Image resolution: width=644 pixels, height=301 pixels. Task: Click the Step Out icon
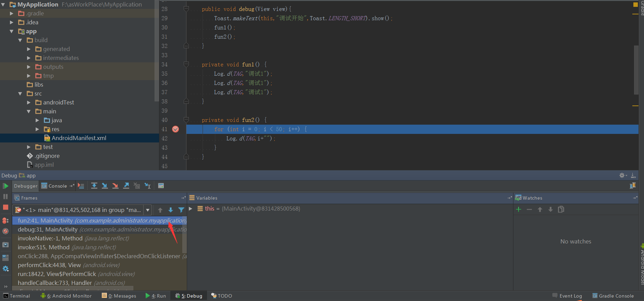126,186
